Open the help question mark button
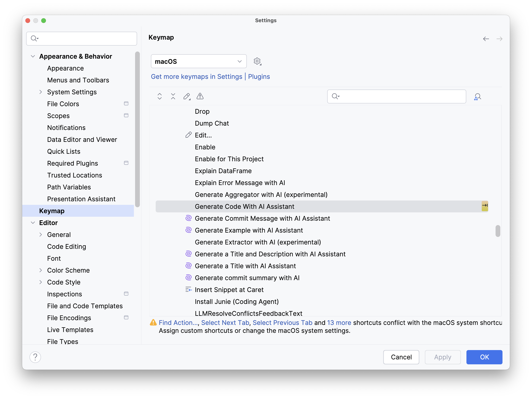Viewport: 532px width, 399px height. pos(35,357)
